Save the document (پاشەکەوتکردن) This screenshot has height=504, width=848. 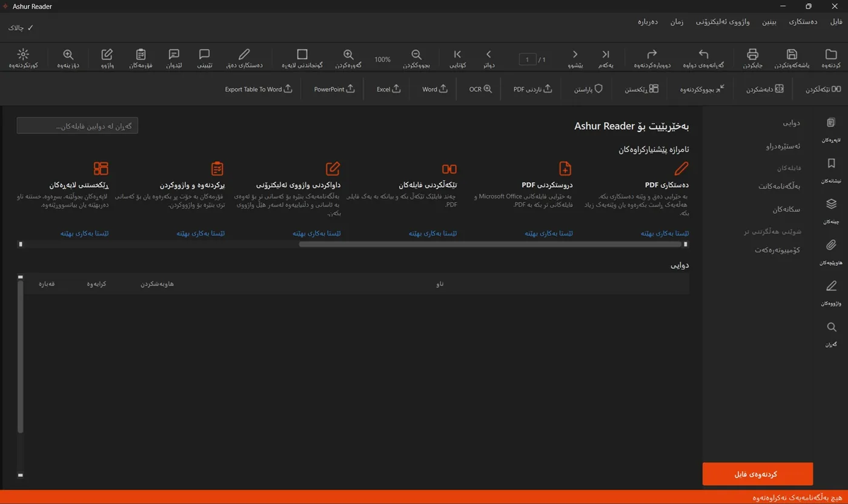click(792, 58)
